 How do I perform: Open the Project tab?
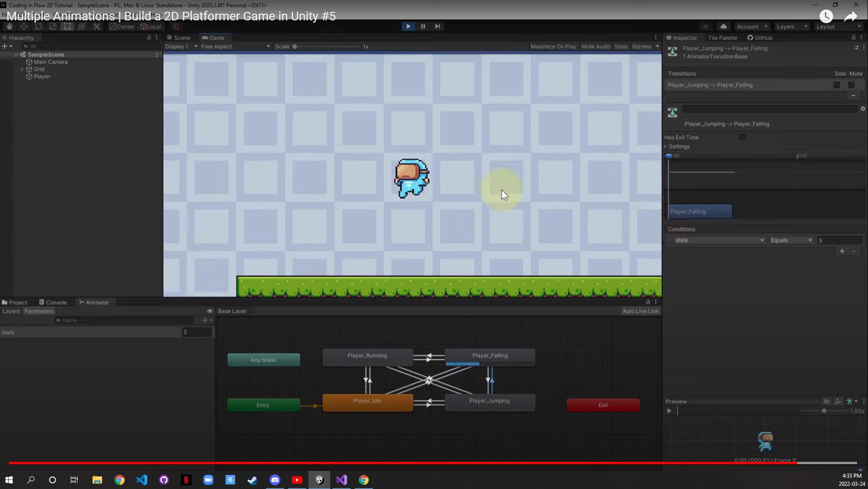(14, 302)
